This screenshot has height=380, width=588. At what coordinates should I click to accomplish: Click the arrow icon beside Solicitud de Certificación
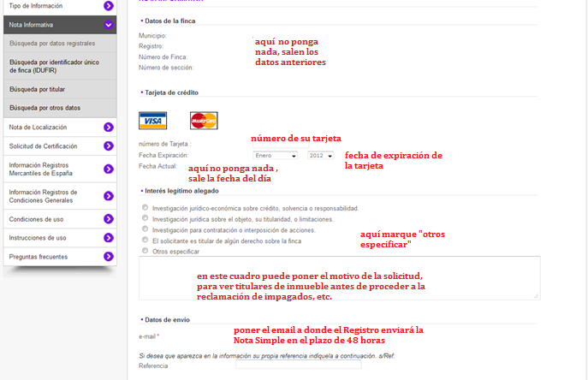[109, 146]
